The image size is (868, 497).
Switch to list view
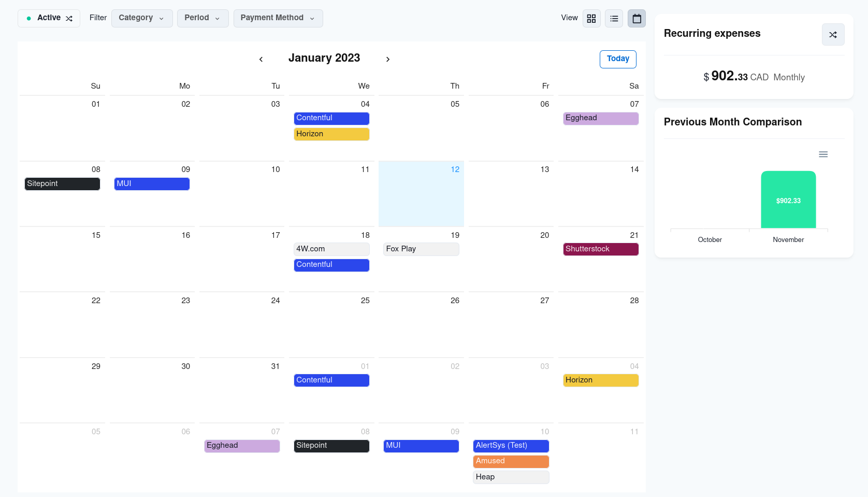(614, 19)
